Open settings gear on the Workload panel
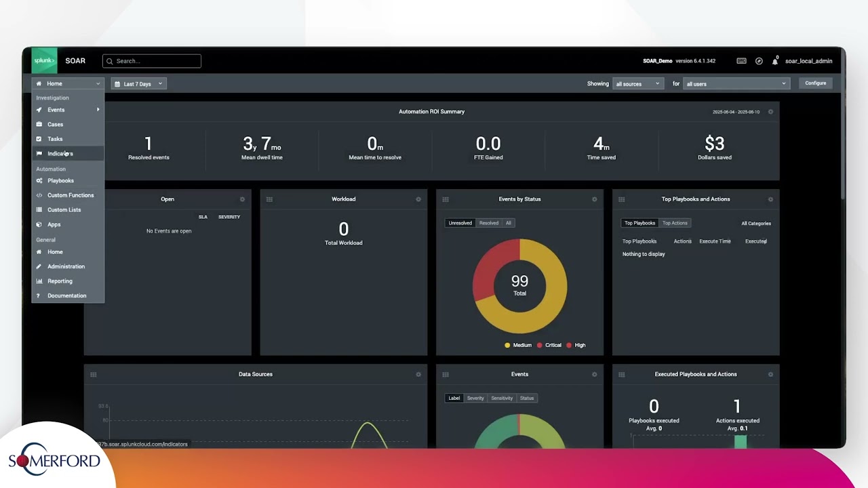The image size is (868, 488). [x=418, y=199]
